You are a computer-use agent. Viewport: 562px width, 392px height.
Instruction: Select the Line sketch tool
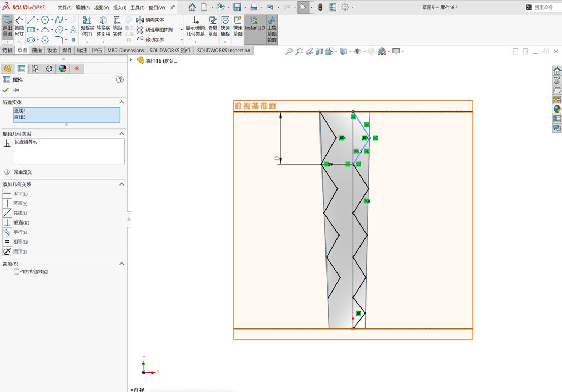click(x=31, y=20)
